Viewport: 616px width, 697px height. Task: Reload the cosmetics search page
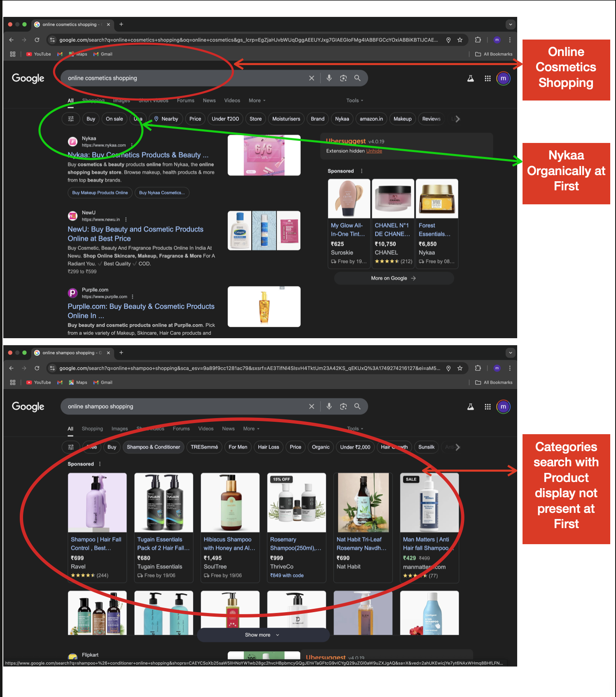pyautogui.click(x=37, y=40)
